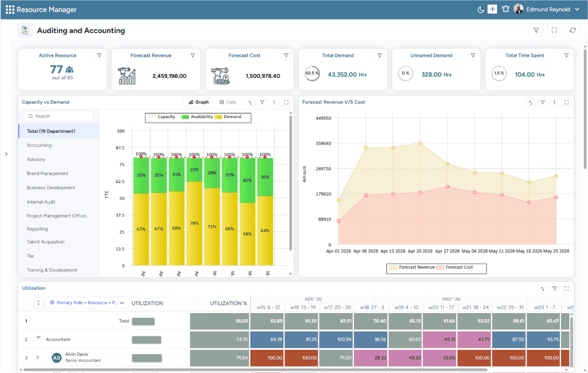
Task: Click w15 6 - 12 week header
Action: coord(268,307)
